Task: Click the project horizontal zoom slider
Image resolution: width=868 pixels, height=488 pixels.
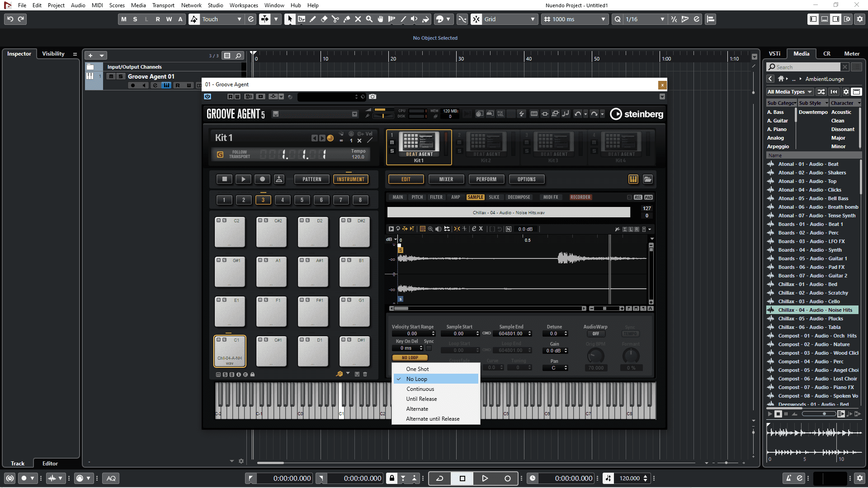Action: 726,463
